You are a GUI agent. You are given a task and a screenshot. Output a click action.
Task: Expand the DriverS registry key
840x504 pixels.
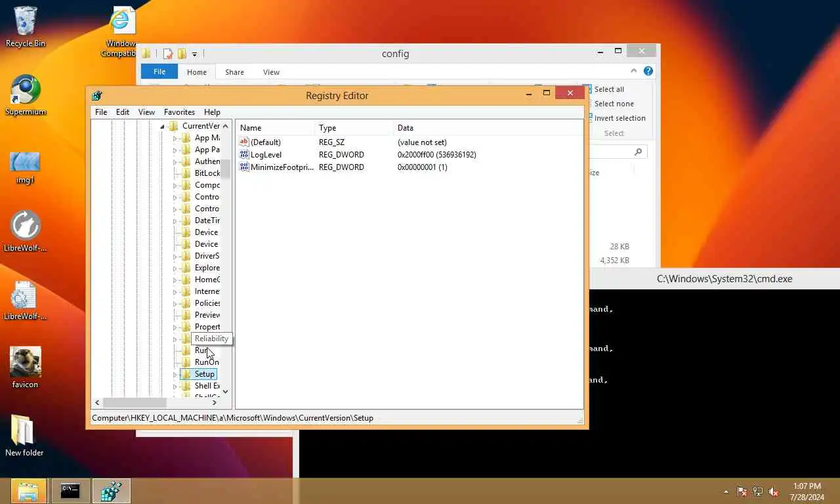pyautogui.click(x=175, y=256)
